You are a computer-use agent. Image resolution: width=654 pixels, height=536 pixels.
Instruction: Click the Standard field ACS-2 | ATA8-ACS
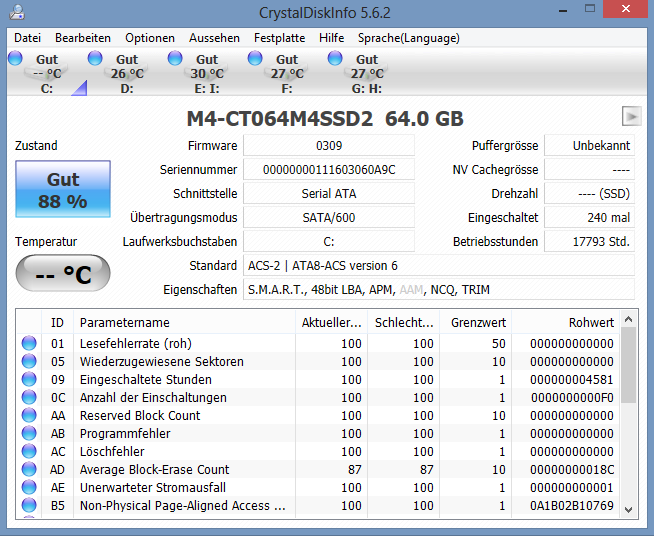coord(439,266)
